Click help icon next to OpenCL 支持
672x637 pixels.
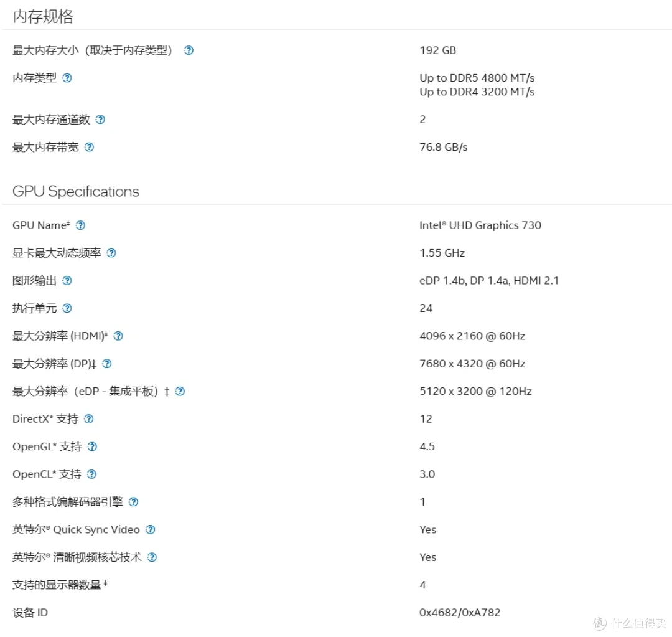(x=91, y=474)
